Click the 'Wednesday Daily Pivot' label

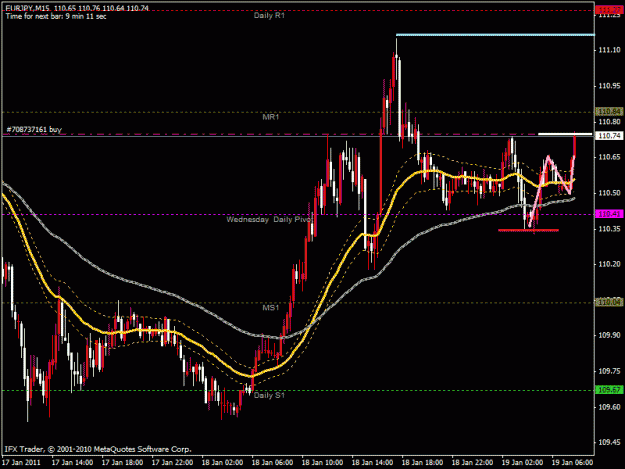269,220
